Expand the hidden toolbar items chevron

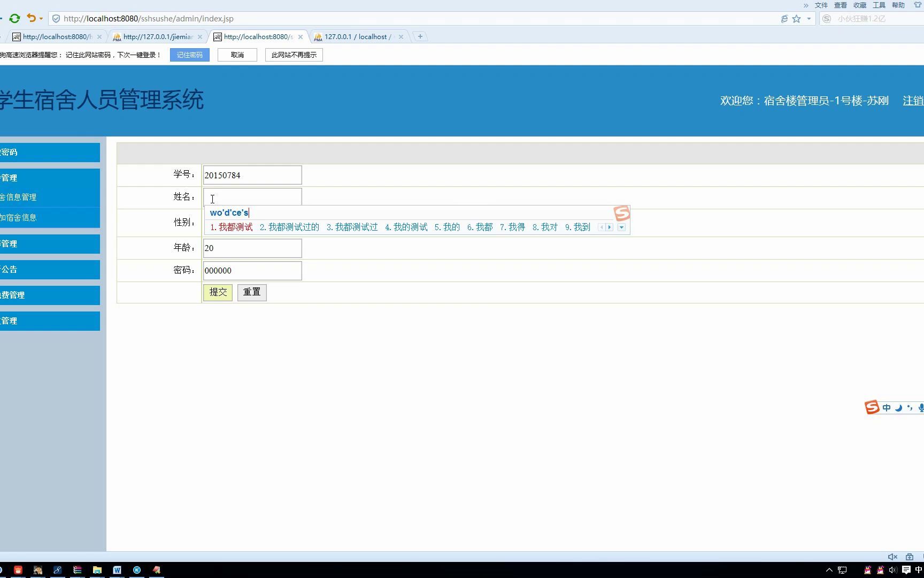pyautogui.click(x=806, y=5)
